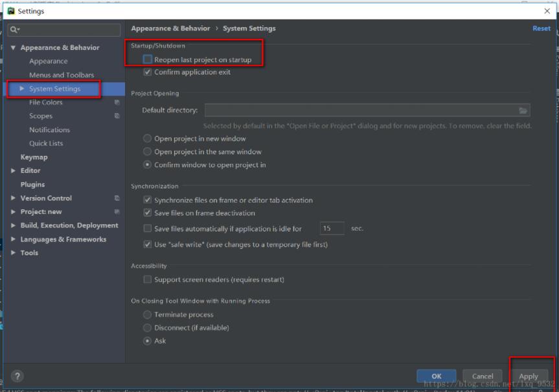Select Open project in new window

(147, 139)
